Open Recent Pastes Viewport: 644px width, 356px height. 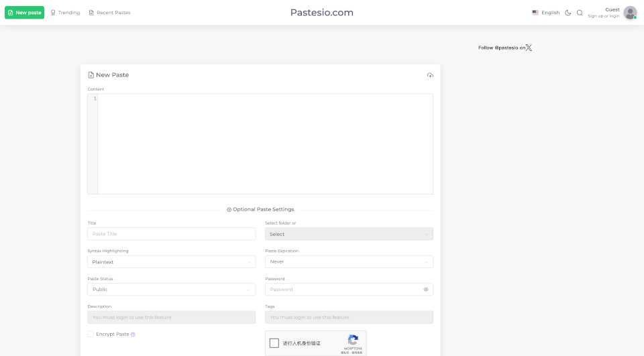[109, 13]
